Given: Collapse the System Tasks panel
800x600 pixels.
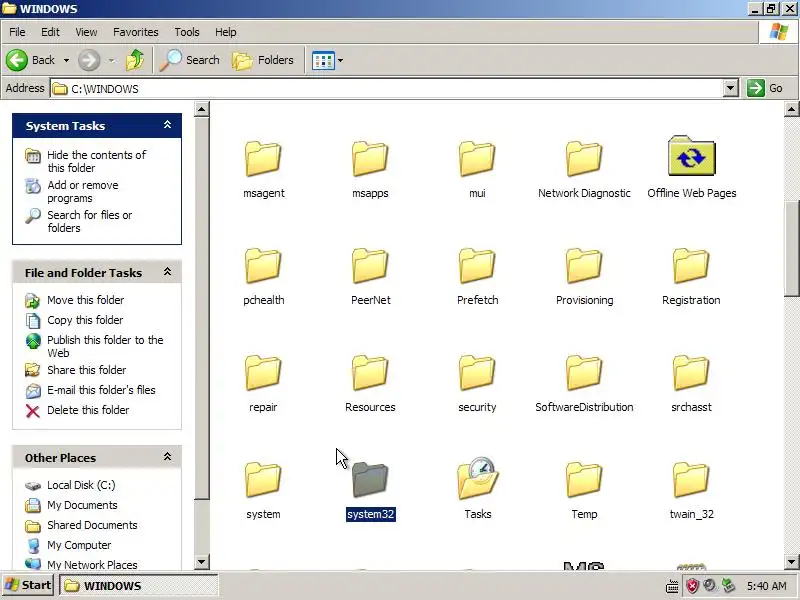Looking at the screenshot, I should (167, 125).
